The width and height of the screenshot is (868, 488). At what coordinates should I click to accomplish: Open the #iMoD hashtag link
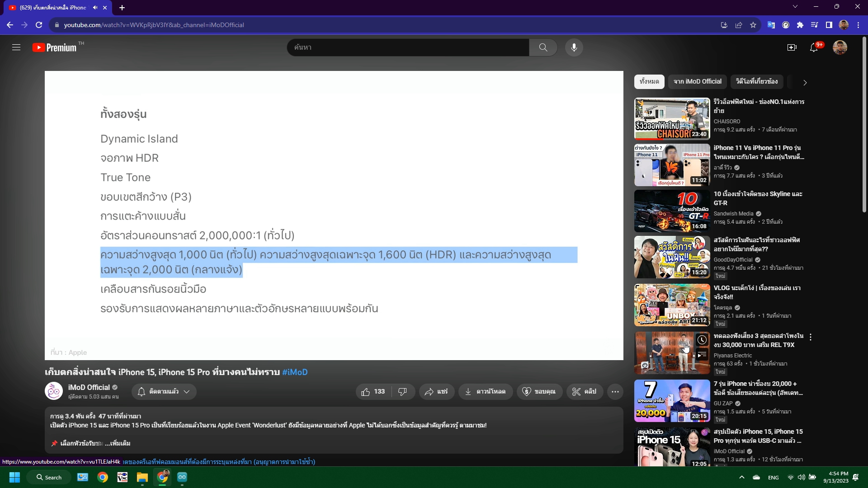pyautogui.click(x=295, y=372)
